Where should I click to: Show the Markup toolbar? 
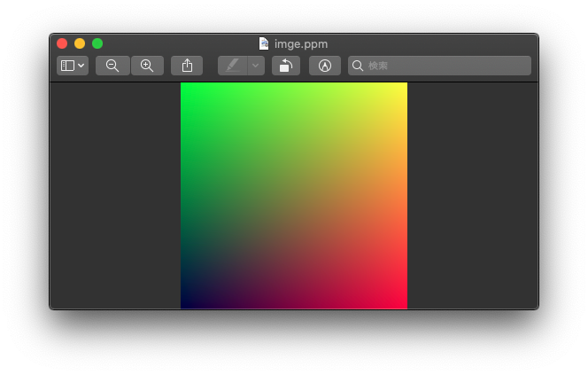pyautogui.click(x=325, y=66)
